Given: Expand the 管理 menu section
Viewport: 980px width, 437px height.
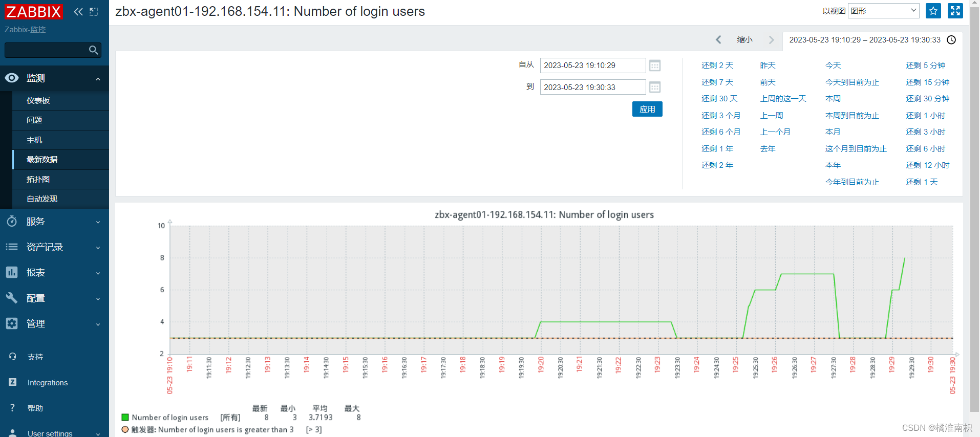Looking at the screenshot, I should pyautogui.click(x=98, y=324).
